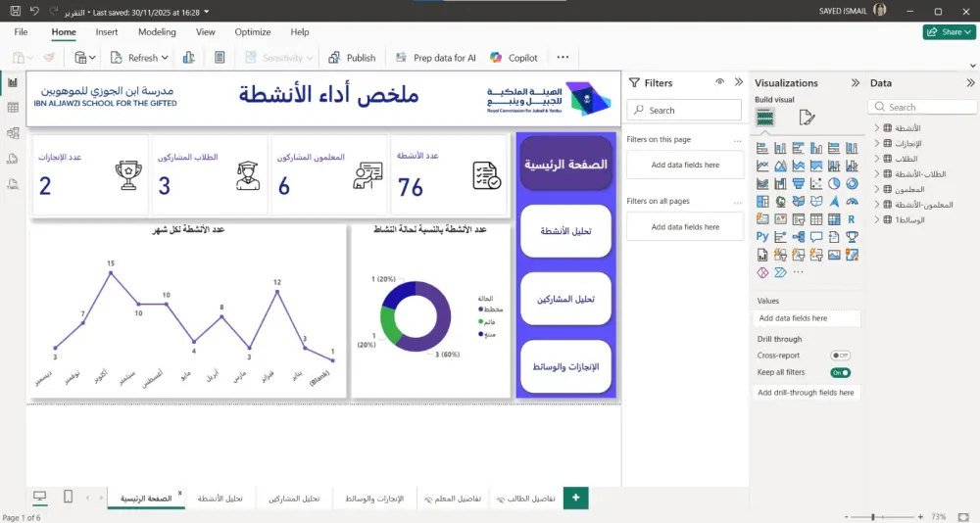The width and height of the screenshot is (980, 523).
Task: Expand the المعلمون-الأنشطة table
Action: [876, 205]
